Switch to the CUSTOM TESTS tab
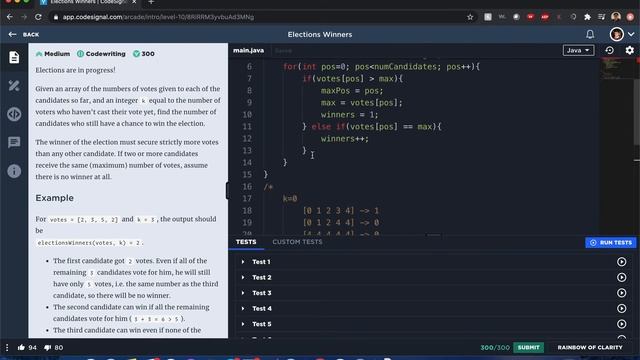 (x=297, y=242)
